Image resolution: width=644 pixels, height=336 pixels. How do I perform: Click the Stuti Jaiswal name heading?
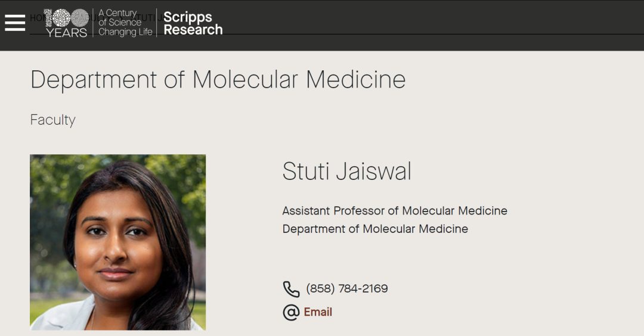coord(346,172)
